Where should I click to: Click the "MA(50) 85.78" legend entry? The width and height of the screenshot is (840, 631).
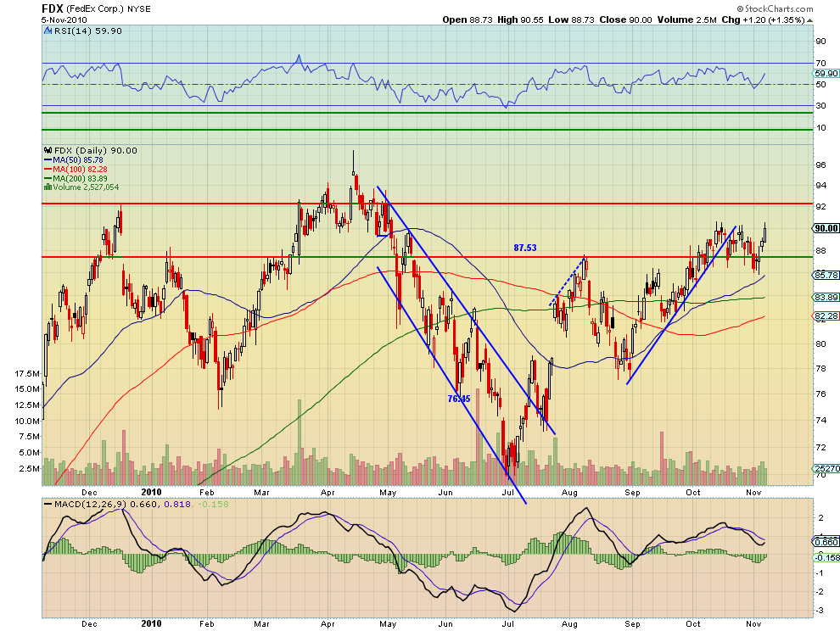[x=74, y=160]
